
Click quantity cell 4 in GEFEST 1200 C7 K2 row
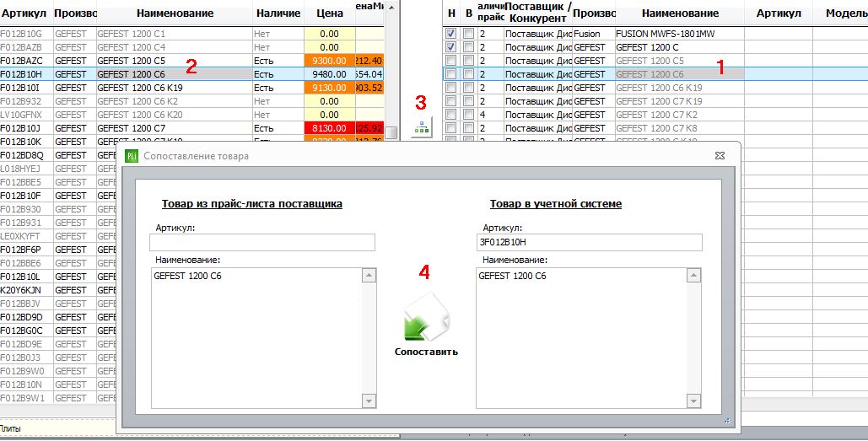490,115
